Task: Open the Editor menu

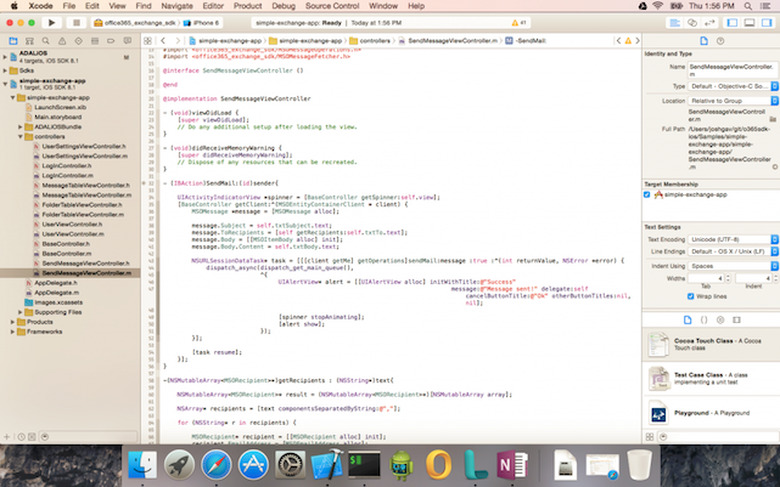Action: pos(213,6)
